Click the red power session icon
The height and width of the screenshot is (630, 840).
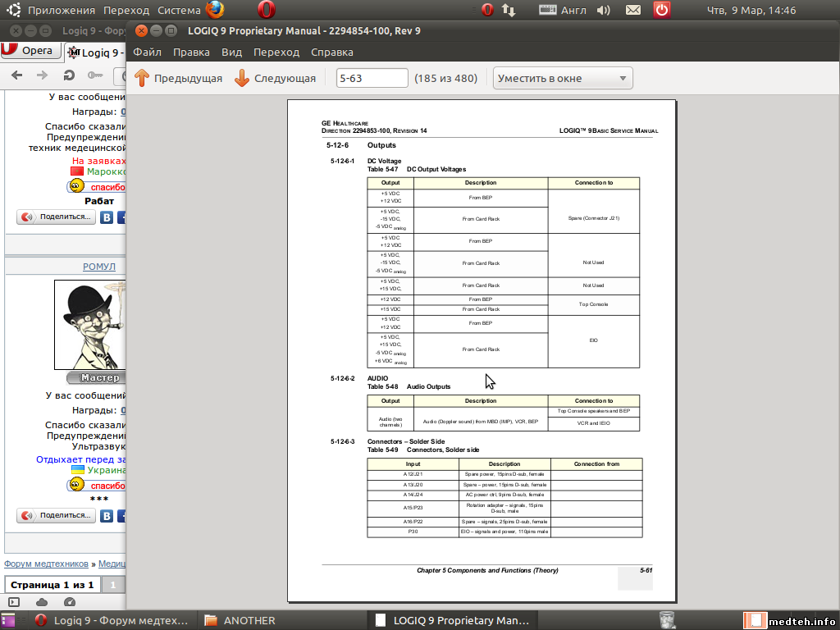click(x=662, y=10)
